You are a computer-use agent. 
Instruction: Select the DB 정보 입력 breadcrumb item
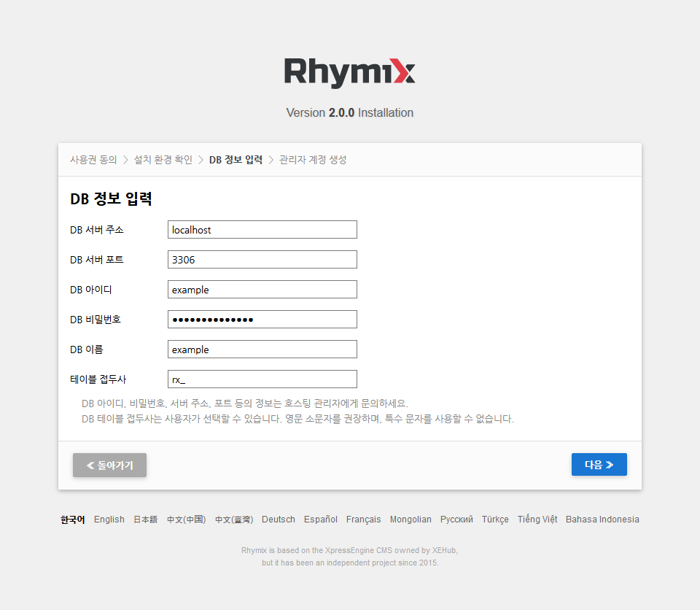click(x=236, y=159)
